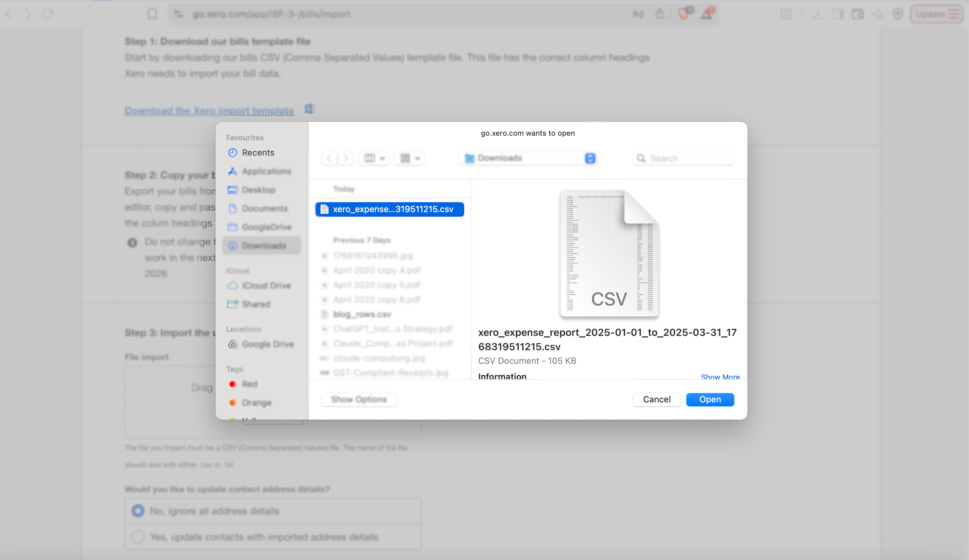Open the Downloads location popup

pos(528,158)
